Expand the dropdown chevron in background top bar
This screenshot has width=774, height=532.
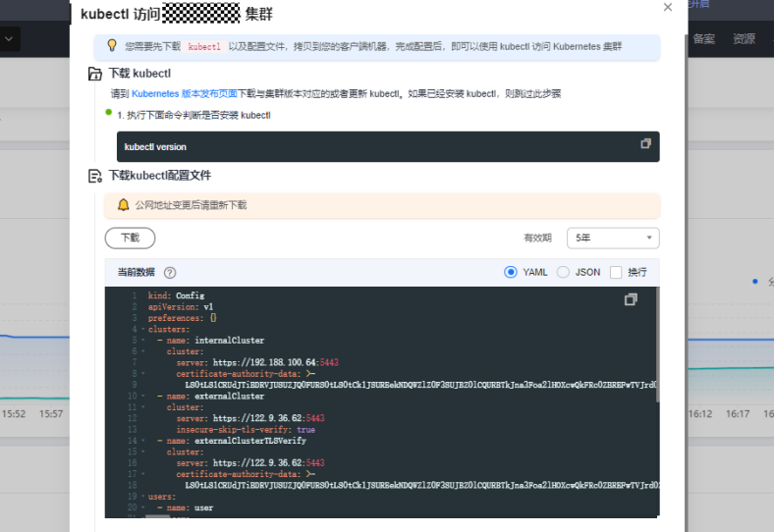pos(9,38)
